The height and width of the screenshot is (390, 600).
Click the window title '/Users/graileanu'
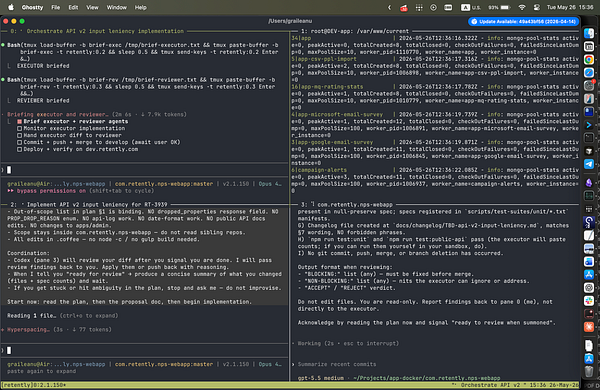[x=290, y=21]
